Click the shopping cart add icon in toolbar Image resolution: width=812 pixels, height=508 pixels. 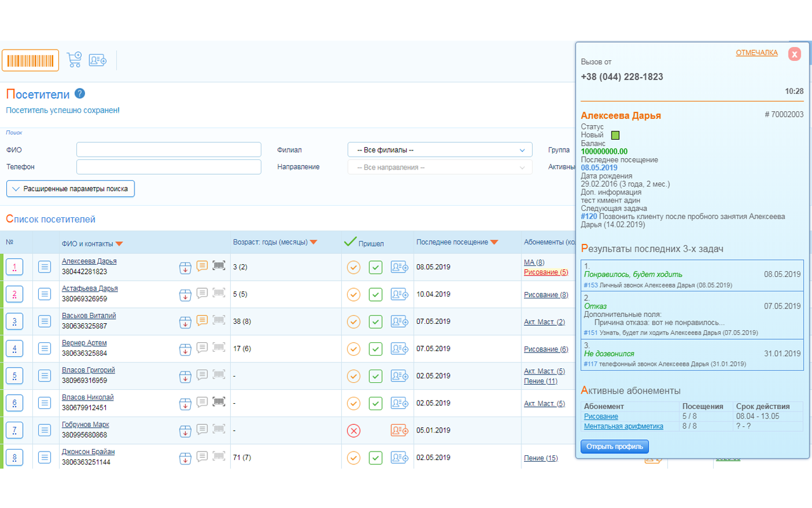point(74,60)
